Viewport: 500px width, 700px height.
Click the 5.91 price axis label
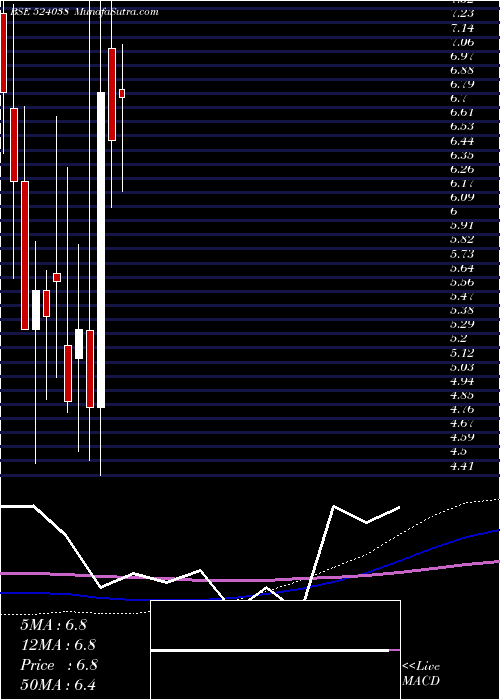(x=462, y=225)
